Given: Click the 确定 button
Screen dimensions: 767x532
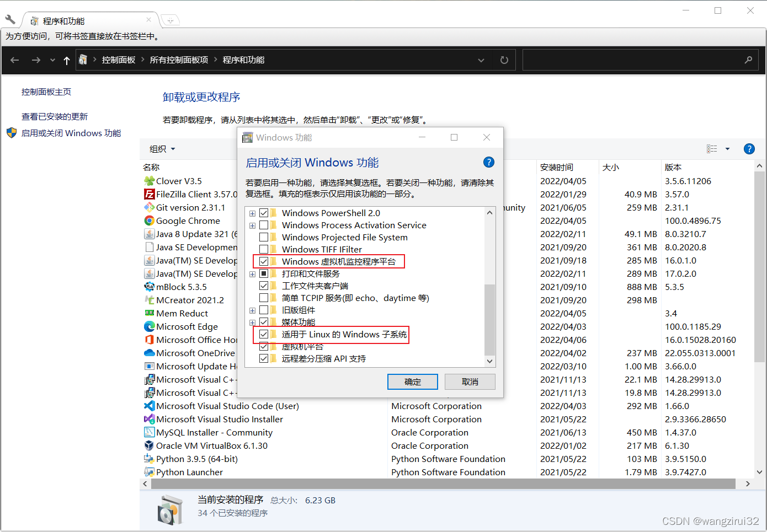Looking at the screenshot, I should coord(412,381).
